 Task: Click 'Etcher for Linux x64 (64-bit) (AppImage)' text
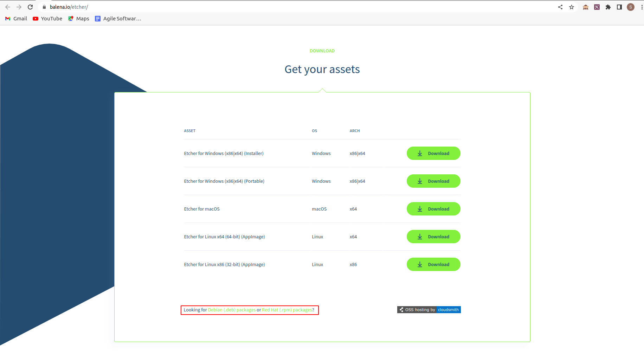click(x=224, y=237)
